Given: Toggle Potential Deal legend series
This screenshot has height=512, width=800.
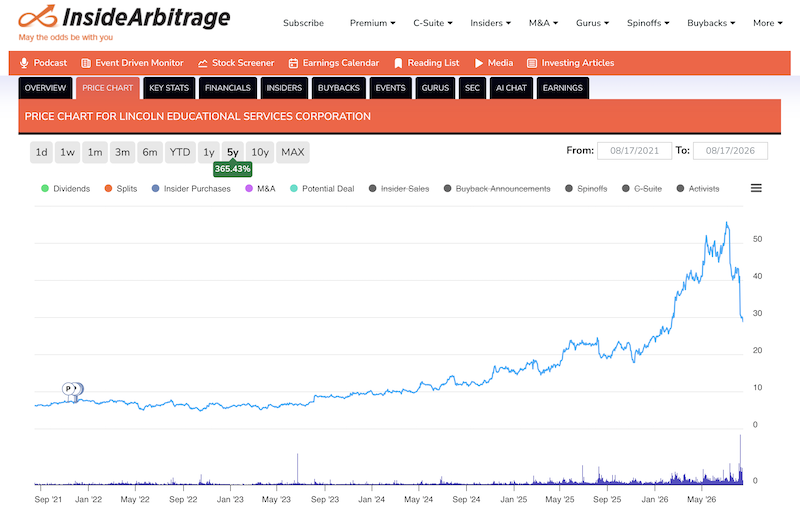Looking at the screenshot, I should [x=322, y=189].
